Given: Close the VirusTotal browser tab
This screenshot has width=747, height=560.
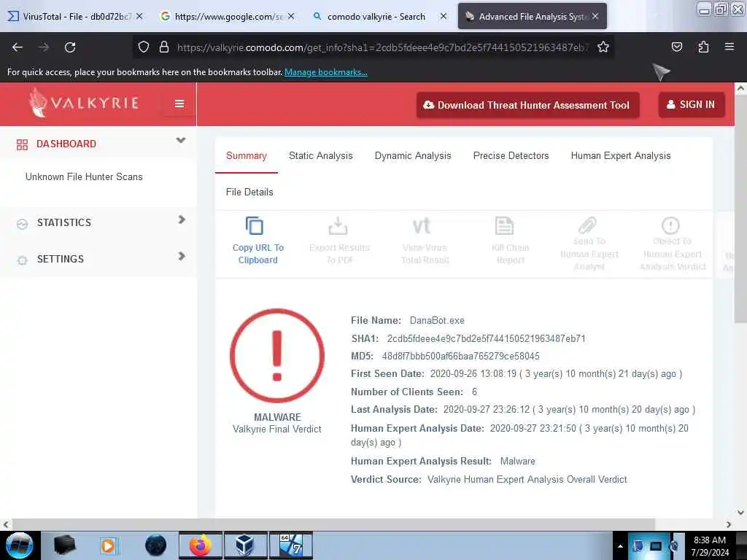Looking at the screenshot, I should (x=139, y=16).
